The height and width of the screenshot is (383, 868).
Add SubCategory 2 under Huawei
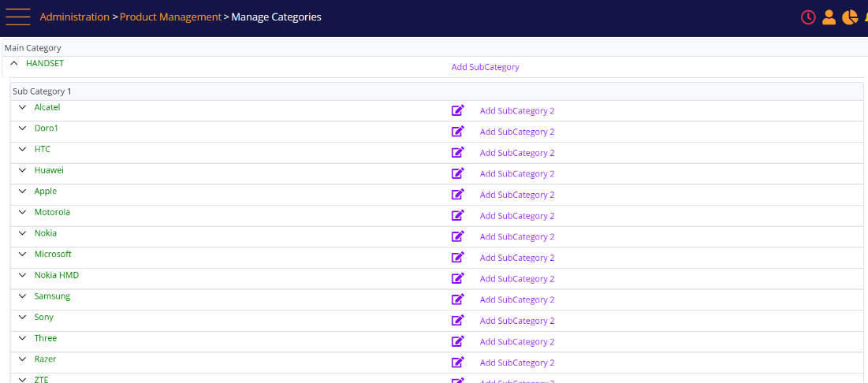517,174
